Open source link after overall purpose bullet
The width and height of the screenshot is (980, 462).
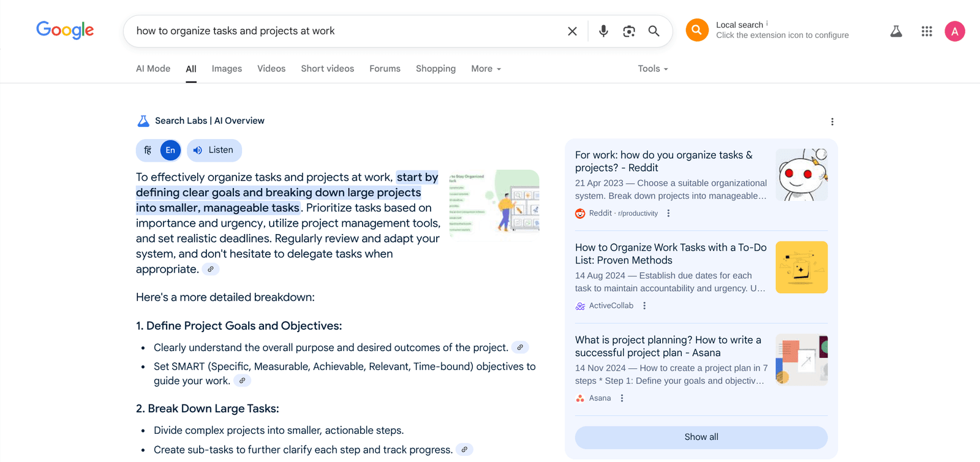(x=520, y=347)
